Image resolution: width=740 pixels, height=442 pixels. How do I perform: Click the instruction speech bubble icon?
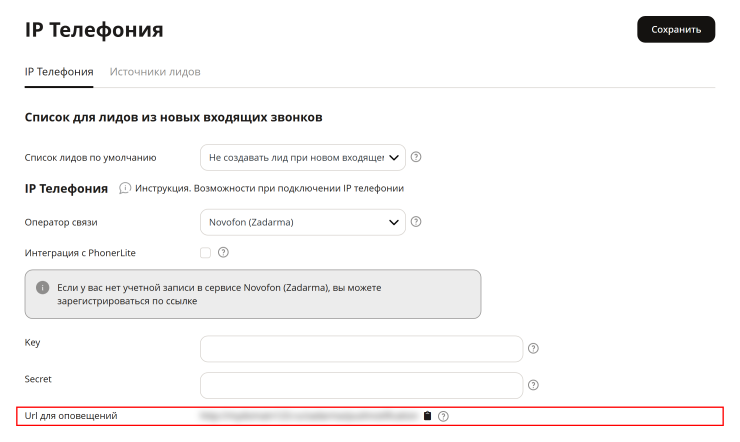[125, 188]
